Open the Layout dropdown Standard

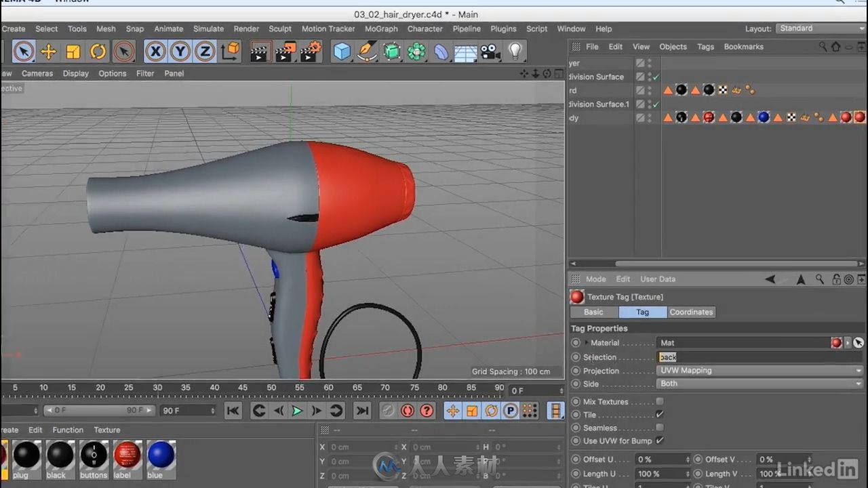click(821, 28)
